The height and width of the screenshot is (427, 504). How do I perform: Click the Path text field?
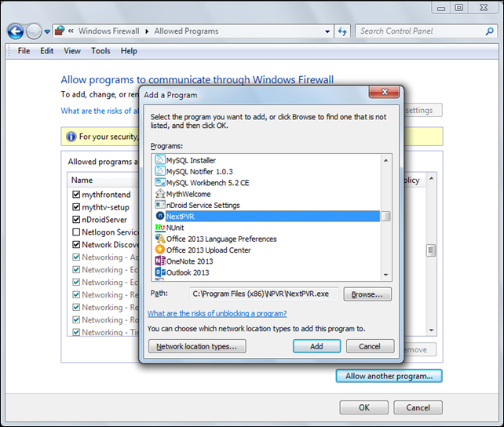pos(264,294)
